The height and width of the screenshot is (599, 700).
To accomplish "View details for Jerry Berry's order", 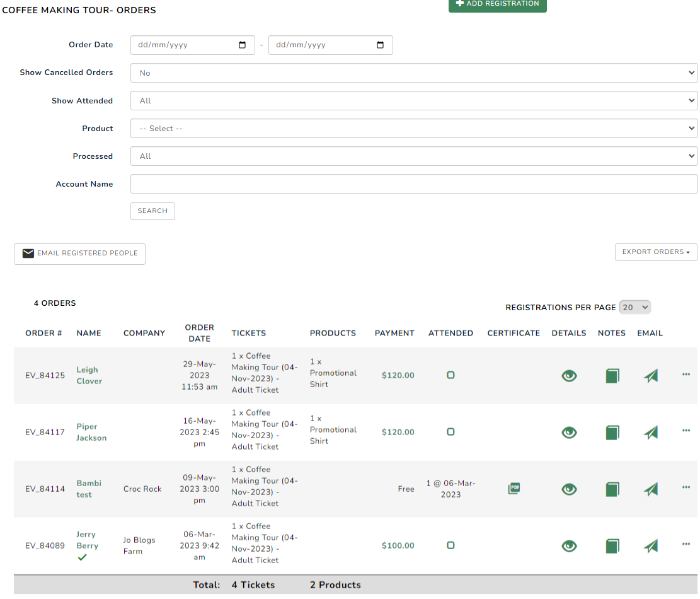I will tap(569, 546).
